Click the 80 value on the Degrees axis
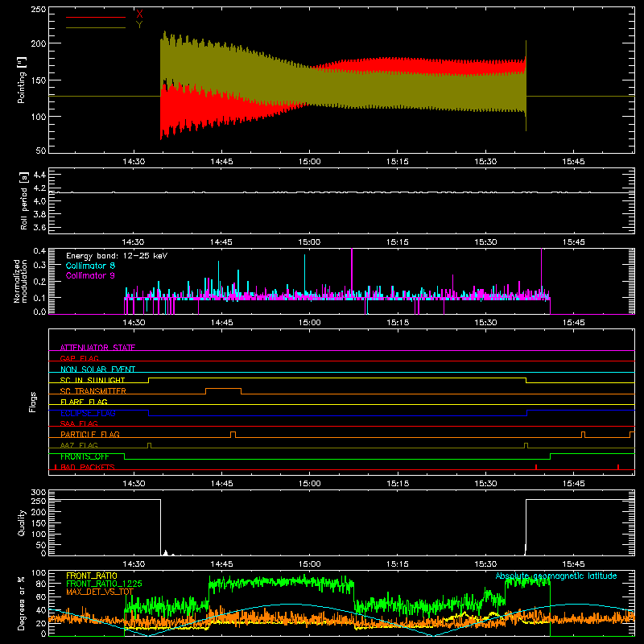Screen dimensions: 644x644 pos(41,584)
